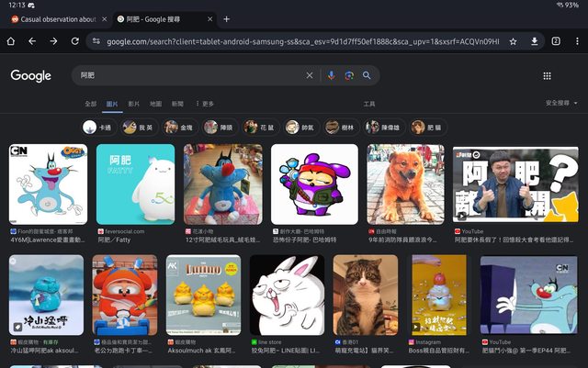The width and height of the screenshot is (588, 368).
Task: Tap the voice search microphone icon
Action: (332, 75)
